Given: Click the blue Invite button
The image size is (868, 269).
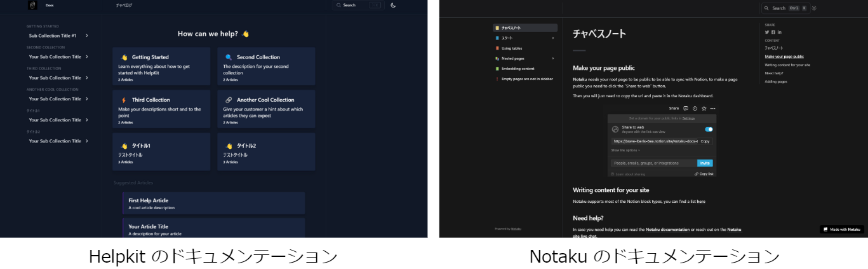Looking at the screenshot, I should pyautogui.click(x=705, y=163).
